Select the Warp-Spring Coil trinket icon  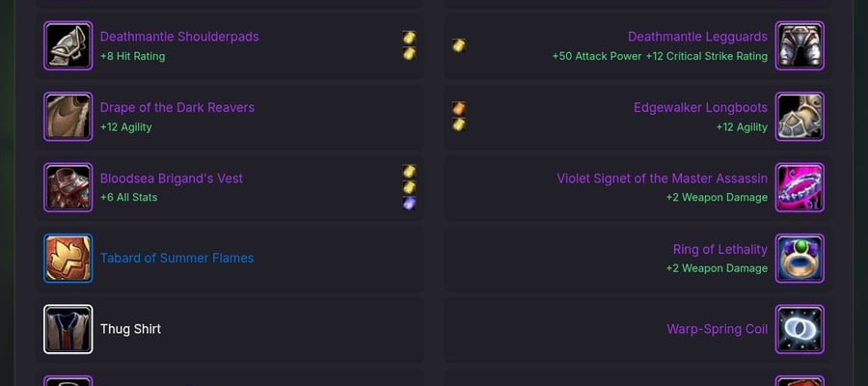(x=800, y=329)
